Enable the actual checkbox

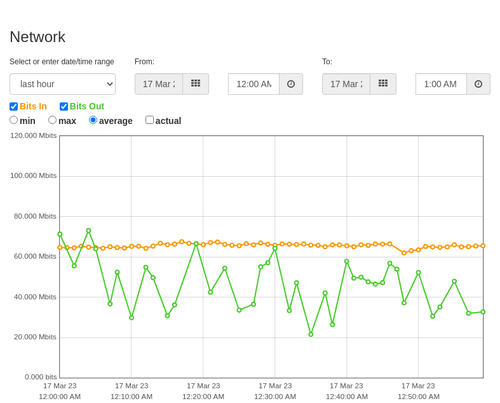[x=150, y=120]
